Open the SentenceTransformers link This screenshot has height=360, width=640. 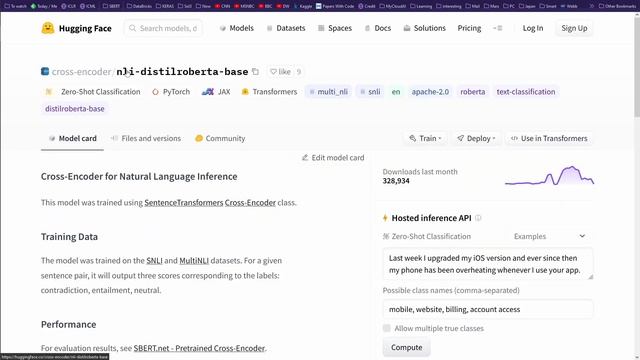tap(184, 202)
